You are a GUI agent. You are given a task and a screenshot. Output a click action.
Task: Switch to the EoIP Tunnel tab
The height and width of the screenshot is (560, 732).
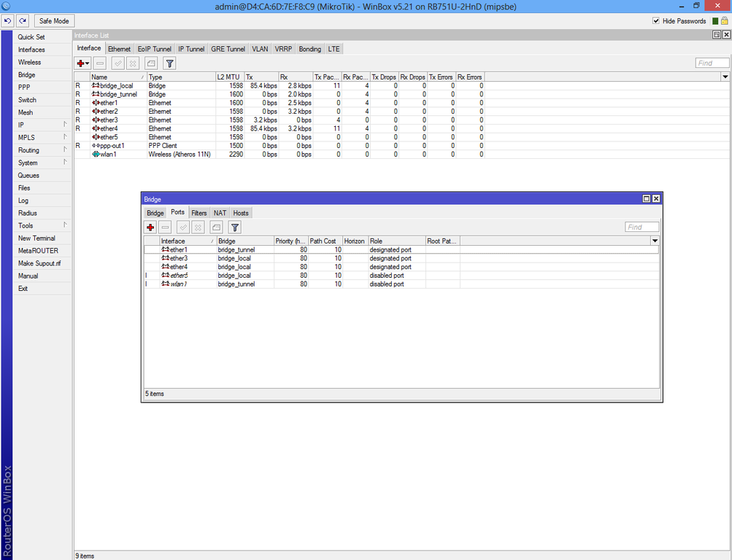point(154,49)
